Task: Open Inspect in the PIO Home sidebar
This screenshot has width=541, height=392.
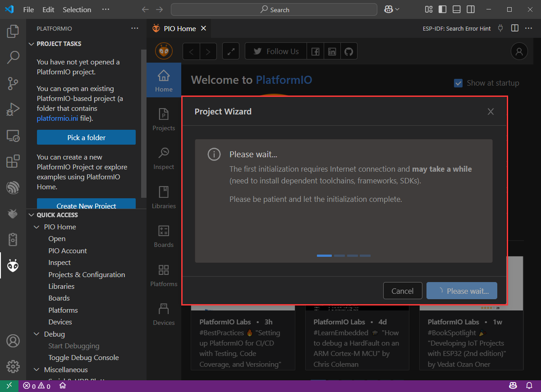Action: pyautogui.click(x=164, y=158)
